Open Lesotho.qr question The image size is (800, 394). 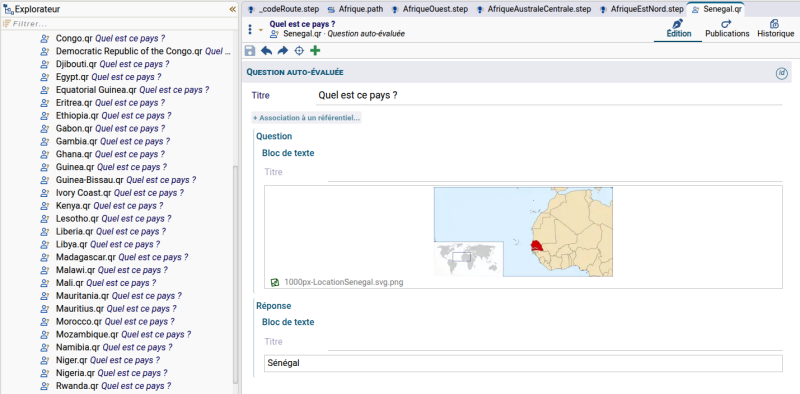[106, 218]
